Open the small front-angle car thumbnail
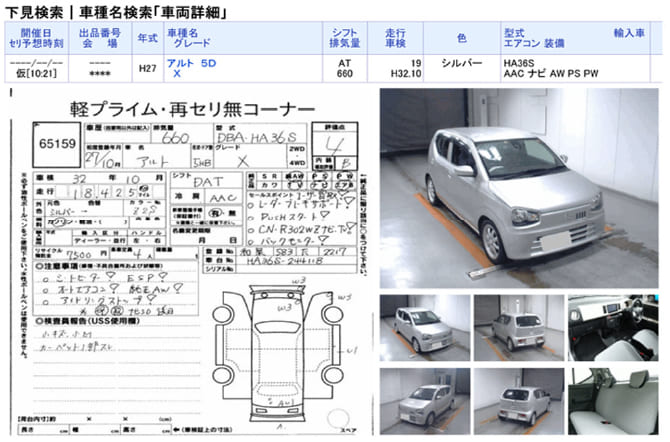Image resolution: width=670 pixels, height=442 pixels. [425, 327]
